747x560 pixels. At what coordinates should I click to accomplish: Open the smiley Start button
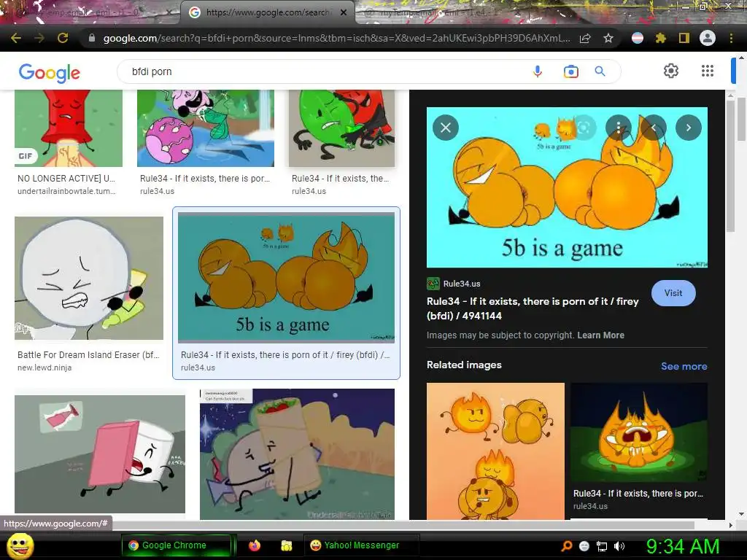pyautogui.click(x=20, y=546)
